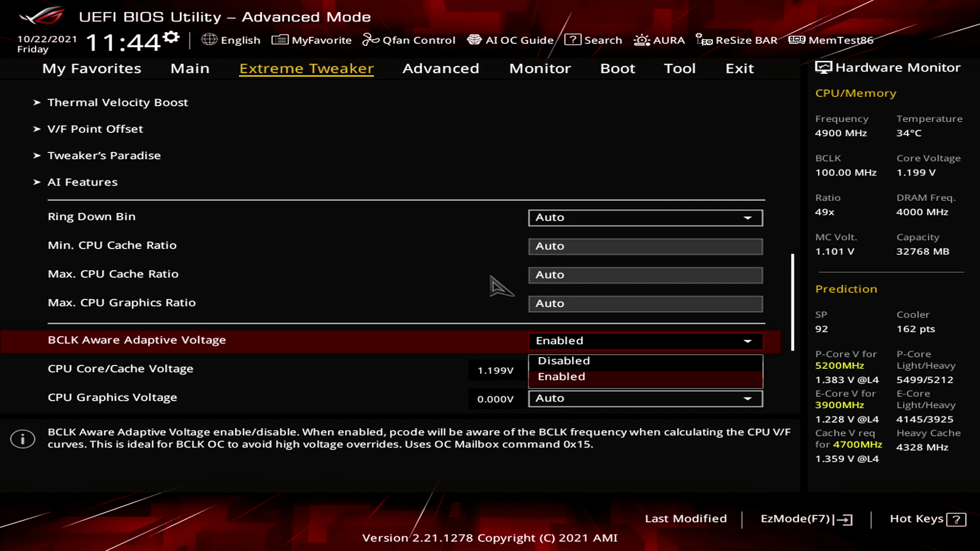Launch MemTest86 memory icon
The width and height of the screenshot is (980, 551).
(796, 40)
